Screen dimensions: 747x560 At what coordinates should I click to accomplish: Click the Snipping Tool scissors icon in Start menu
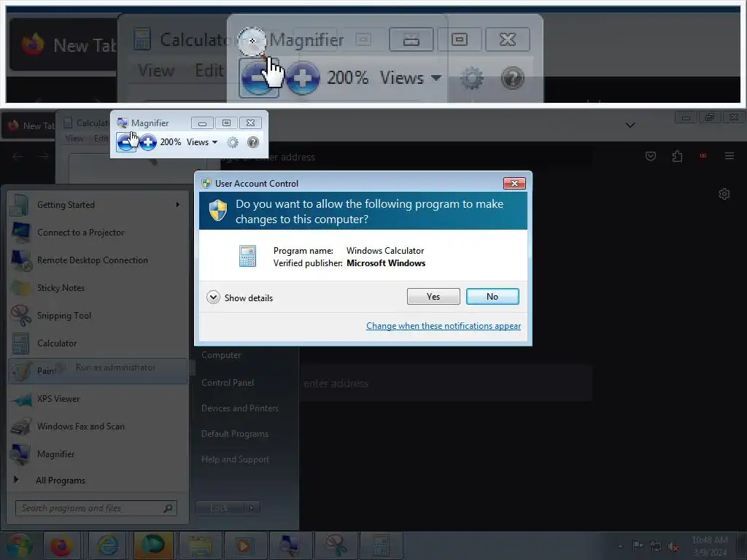pos(20,315)
